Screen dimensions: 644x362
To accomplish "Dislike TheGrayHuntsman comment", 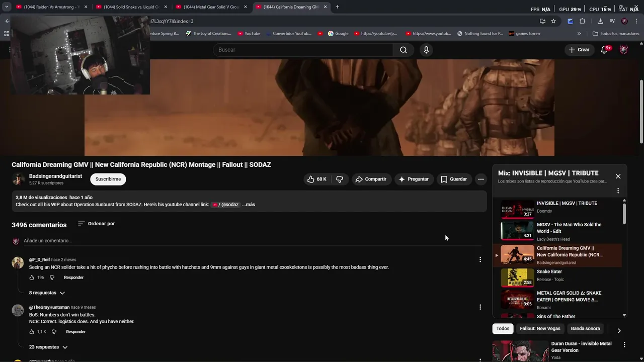I will [54, 332].
